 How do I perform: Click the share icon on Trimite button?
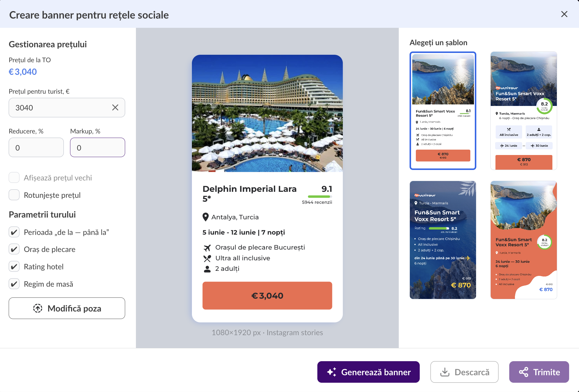coord(524,372)
